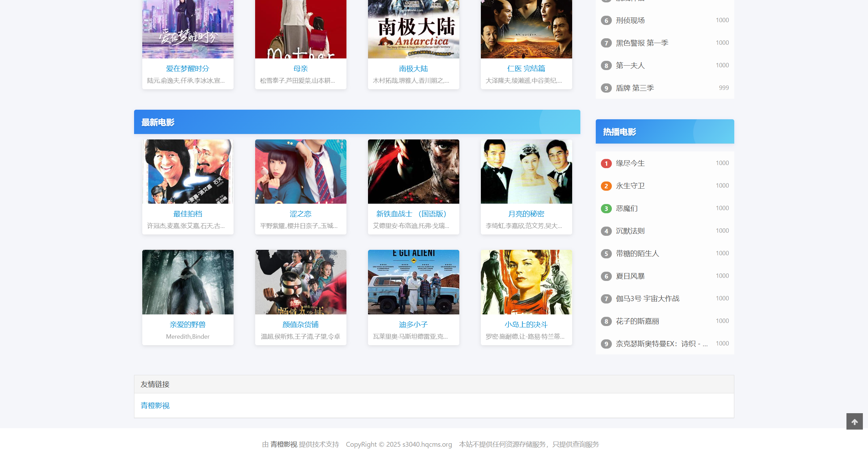Open 盾牌 第三季 in ranking list
Image resolution: width=868 pixels, height=460 pixels.
coord(635,88)
